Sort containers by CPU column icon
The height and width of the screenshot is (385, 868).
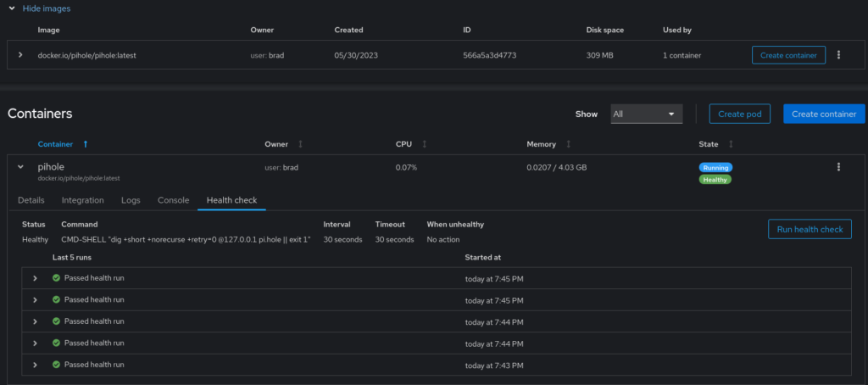[x=424, y=144]
